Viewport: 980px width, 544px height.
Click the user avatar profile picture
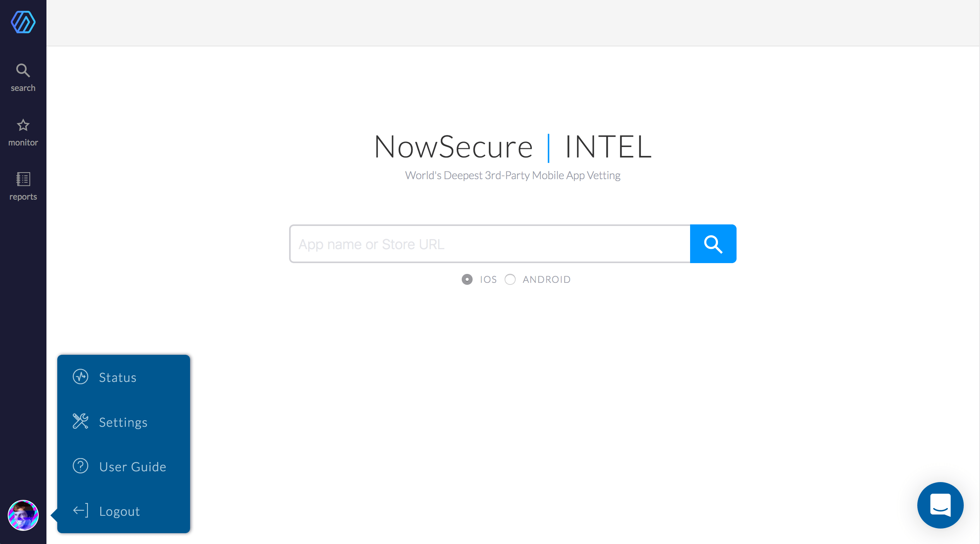tap(23, 515)
